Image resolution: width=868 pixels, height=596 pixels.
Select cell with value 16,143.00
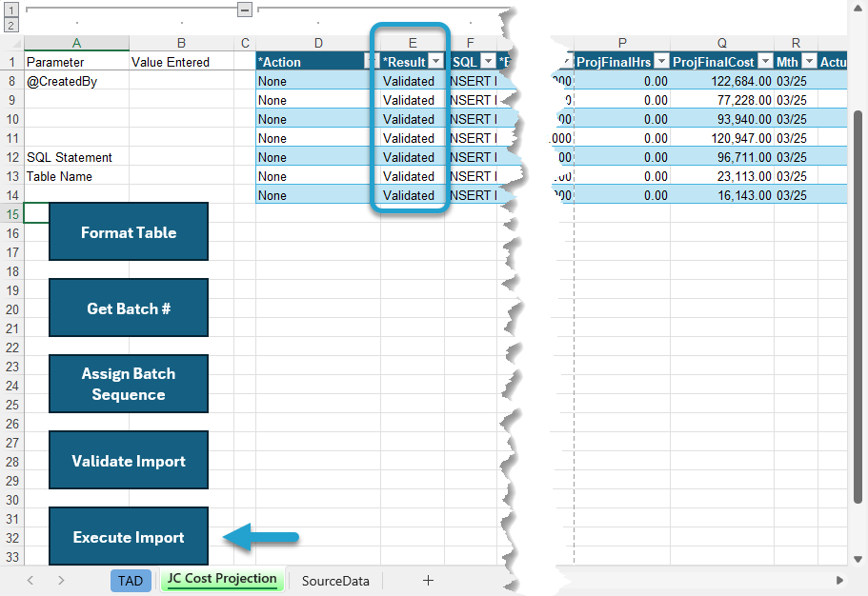pos(722,195)
